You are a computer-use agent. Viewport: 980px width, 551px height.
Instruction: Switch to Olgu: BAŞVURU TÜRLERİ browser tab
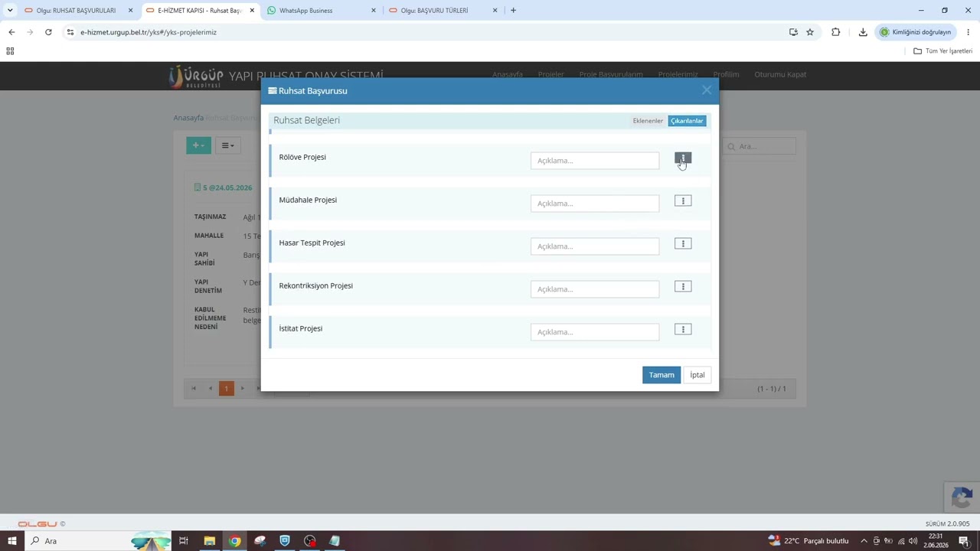point(443,11)
